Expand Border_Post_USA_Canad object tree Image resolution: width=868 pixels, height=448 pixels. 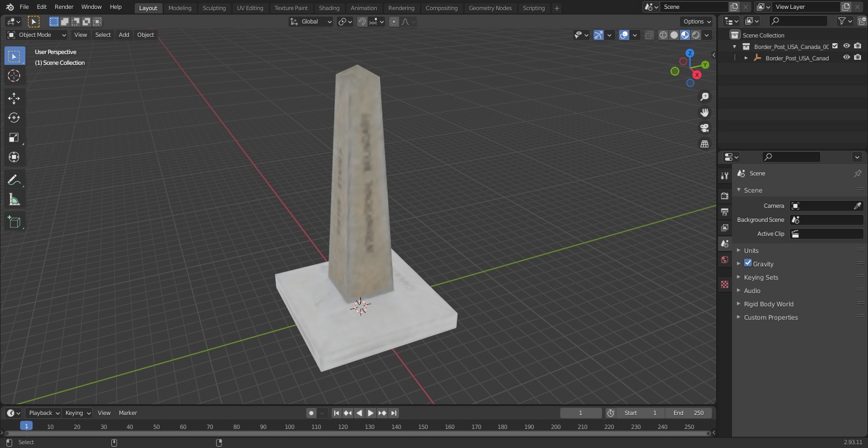coord(746,58)
